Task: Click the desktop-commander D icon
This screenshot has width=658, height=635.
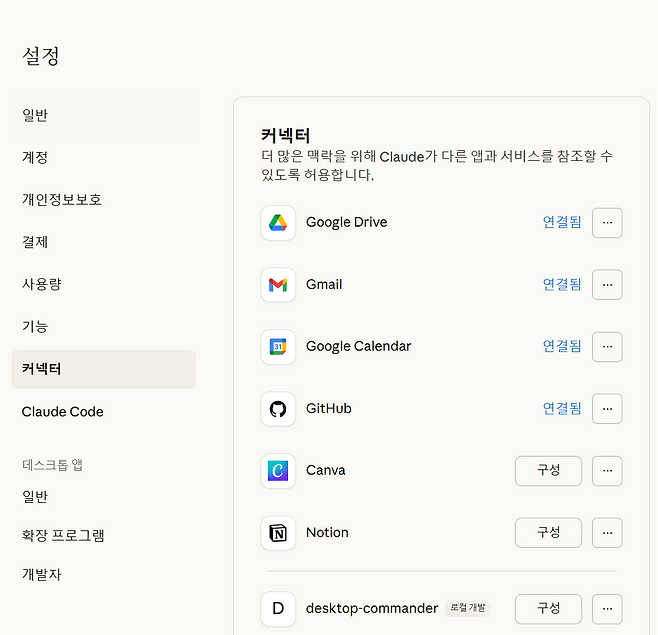Action: [278, 609]
